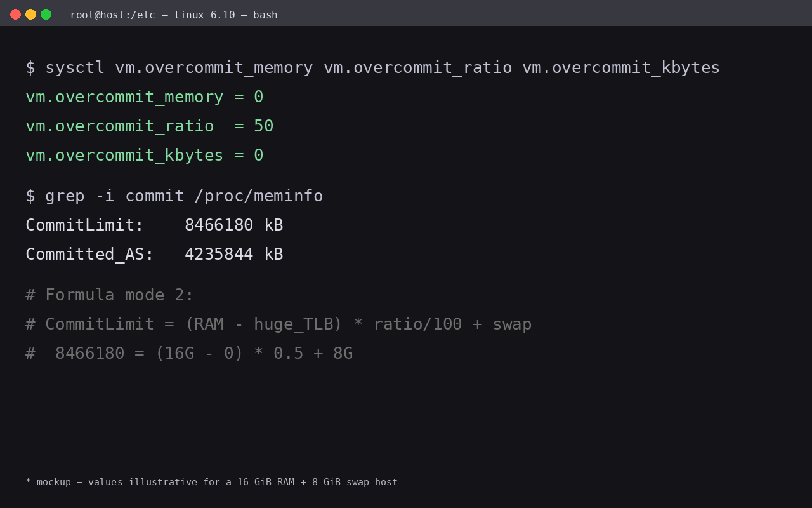
Task: Click the green maximize window button
Action: point(46,14)
